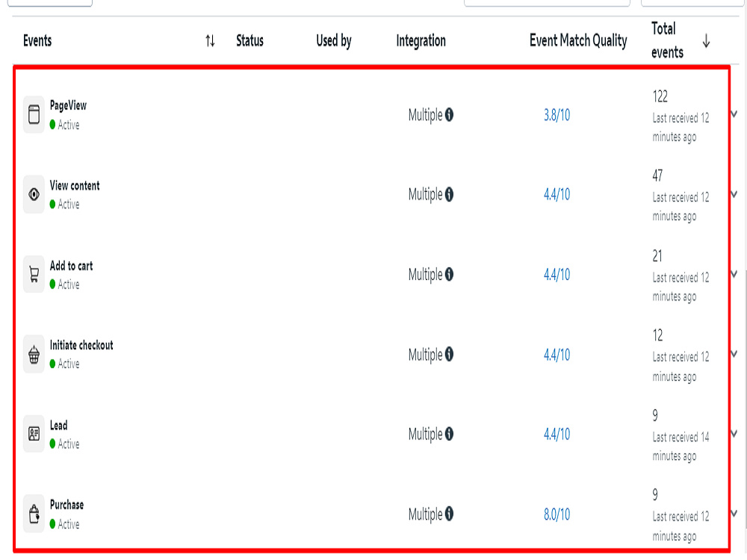Expand the Initiate checkout row chevron
Viewport: 747px width, 560px height.
pos(734,354)
